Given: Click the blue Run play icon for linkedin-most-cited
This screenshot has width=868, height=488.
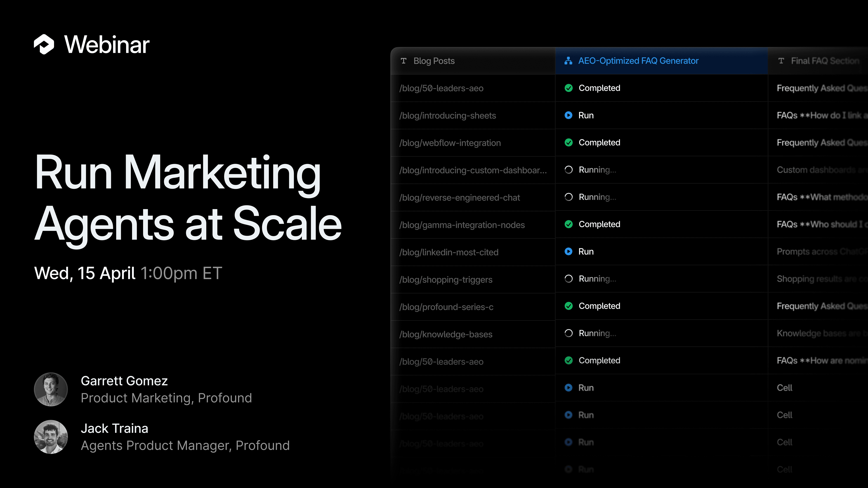Looking at the screenshot, I should coord(568,252).
